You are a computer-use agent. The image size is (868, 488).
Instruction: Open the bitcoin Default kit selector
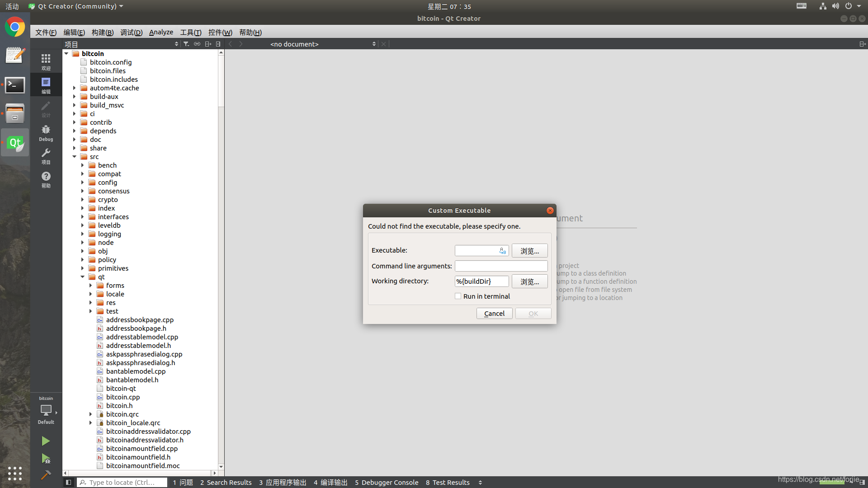click(46, 411)
